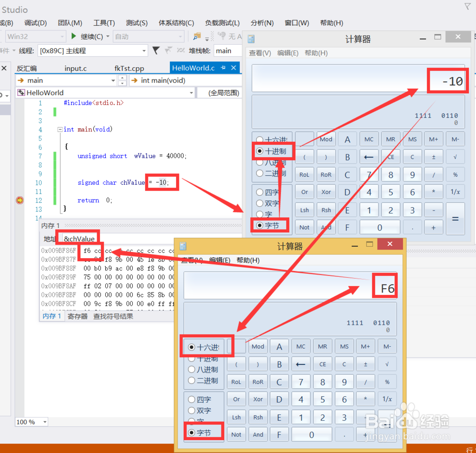Open the Win32 platform dropdown
Viewport: 476px width, 453px height.
tap(61, 36)
